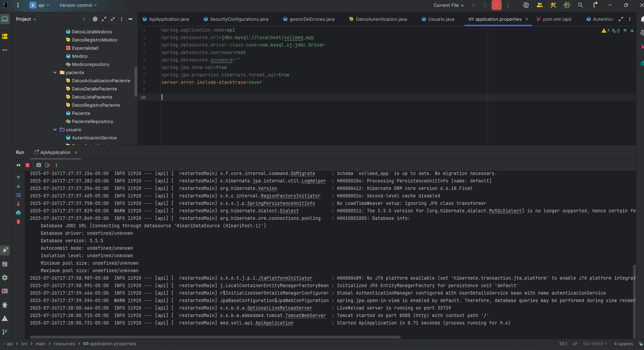This screenshot has height=350, width=644.
Task: Open the Structure tool window icon
Action: tap(5, 36)
